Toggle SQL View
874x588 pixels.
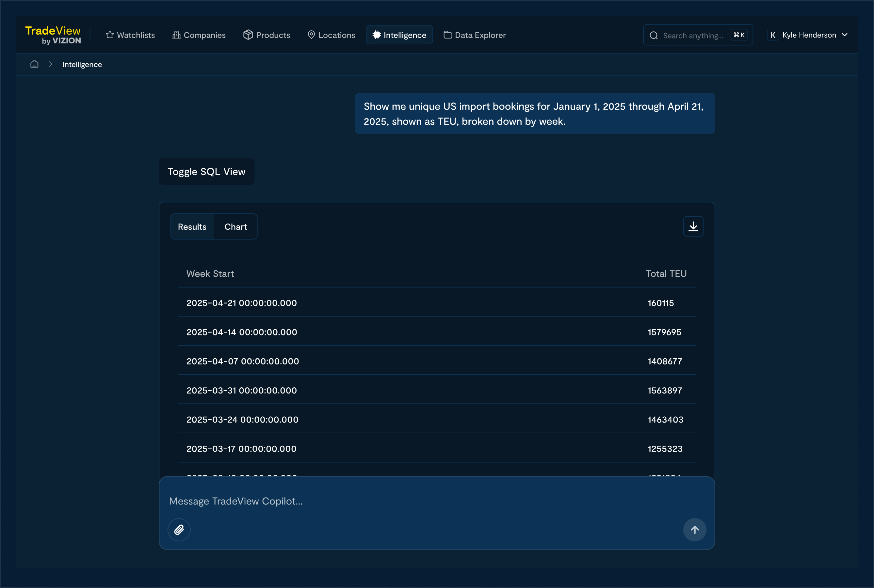[x=206, y=171]
